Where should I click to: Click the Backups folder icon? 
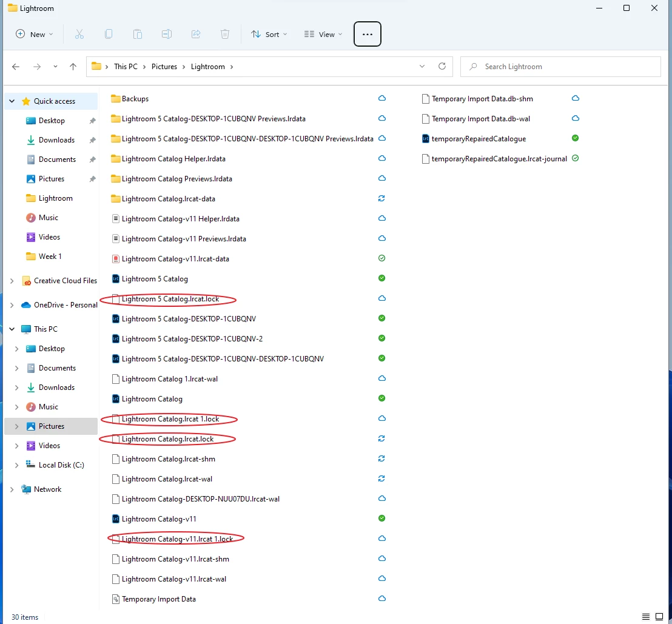pyautogui.click(x=115, y=99)
